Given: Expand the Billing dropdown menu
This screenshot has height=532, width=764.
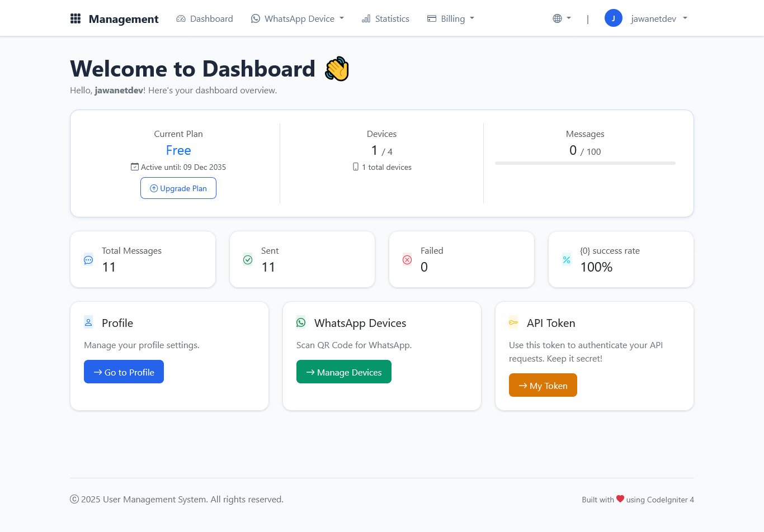Looking at the screenshot, I should (x=450, y=18).
